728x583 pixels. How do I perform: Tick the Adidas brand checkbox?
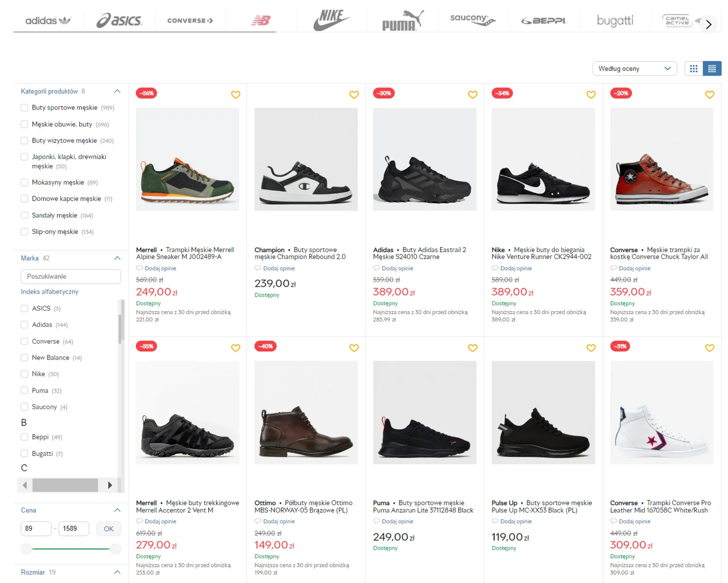pyautogui.click(x=24, y=325)
